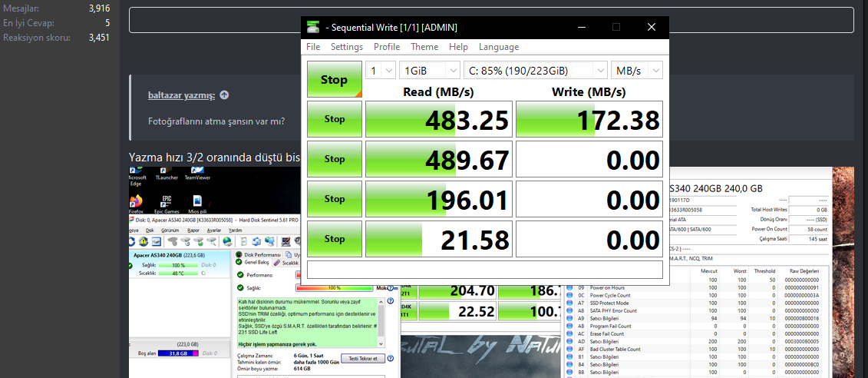Open the Profile menu in CrystalDiskMark
The width and height of the screenshot is (868, 378).
386,47
